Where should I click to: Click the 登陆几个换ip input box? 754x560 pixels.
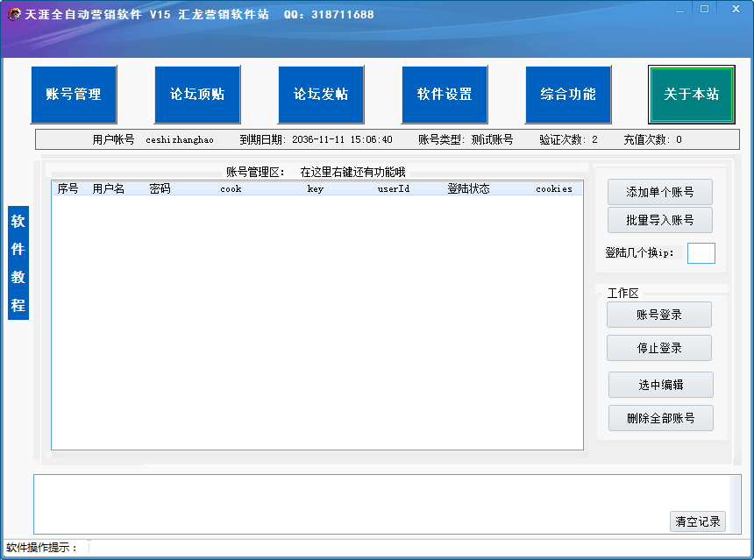pos(701,253)
